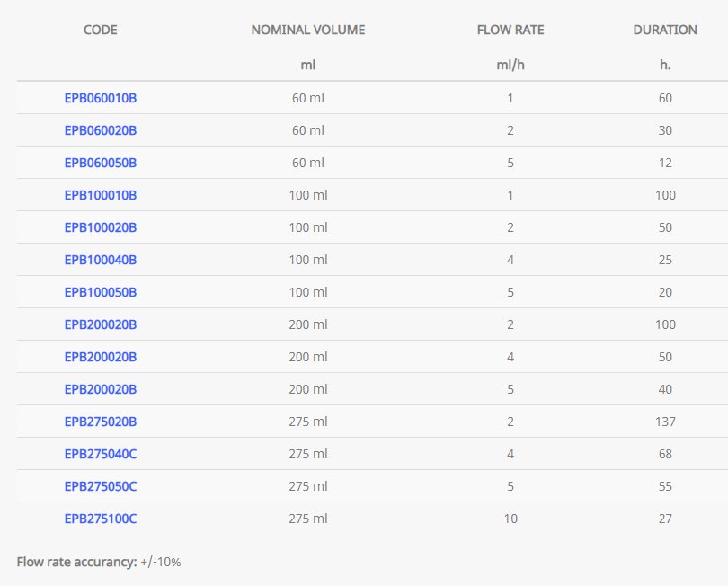This screenshot has height=586, width=728.
Task: Select the flow rate value 10 cell
Action: pyautogui.click(x=510, y=519)
